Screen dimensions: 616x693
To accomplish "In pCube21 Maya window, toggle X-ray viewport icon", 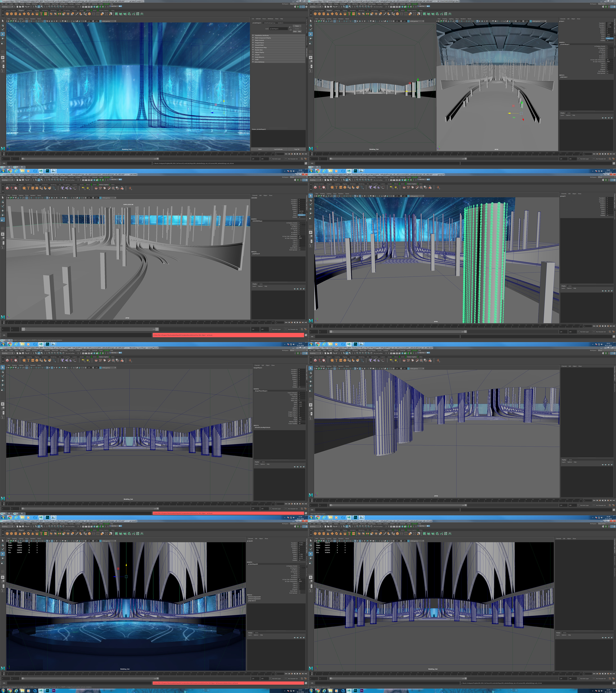I will pos(77,21).
